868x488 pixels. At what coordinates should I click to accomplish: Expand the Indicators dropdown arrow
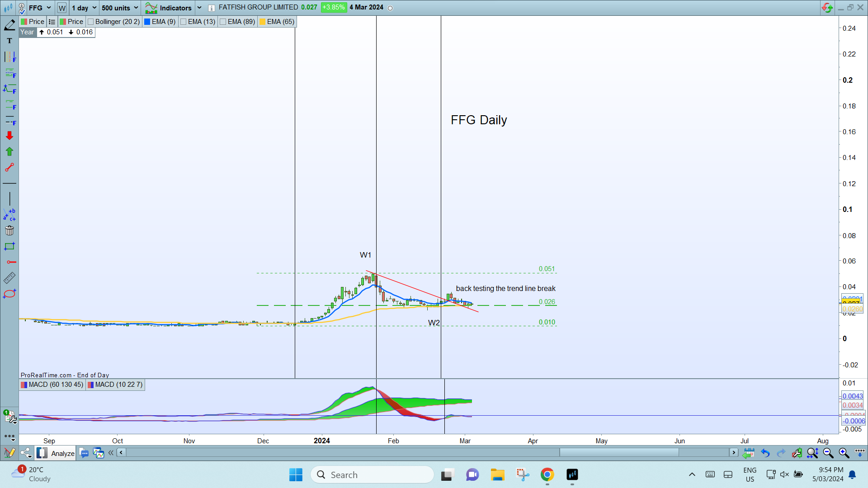[199, 8]
